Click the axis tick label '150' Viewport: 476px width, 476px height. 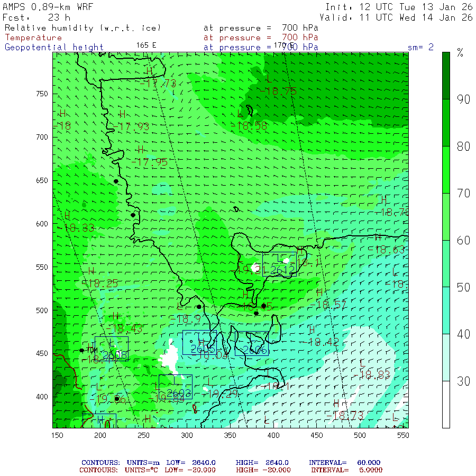[x=57, y=435]
